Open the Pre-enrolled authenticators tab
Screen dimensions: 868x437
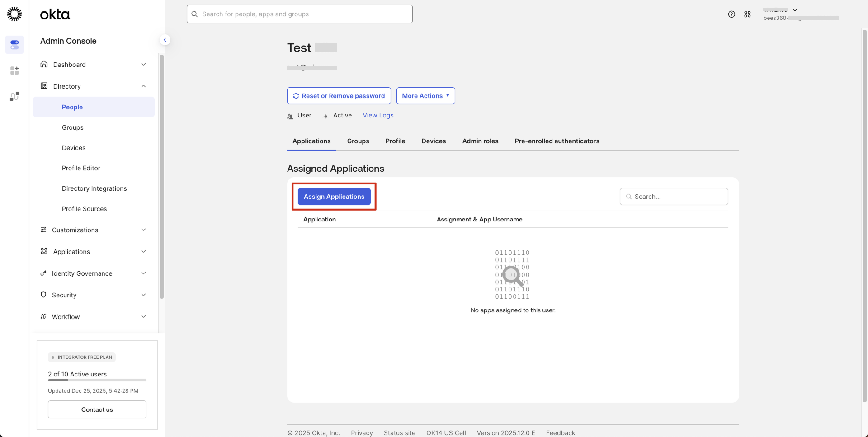click(x=557, y=141)
